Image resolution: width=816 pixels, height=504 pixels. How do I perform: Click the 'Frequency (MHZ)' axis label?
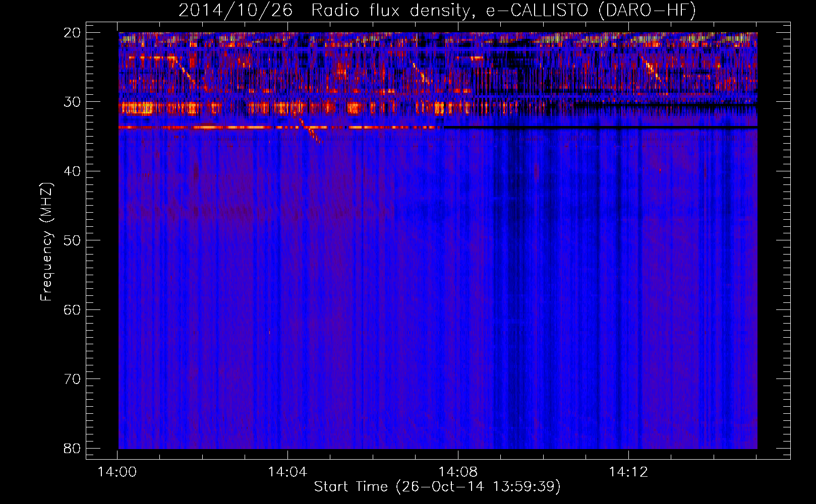46,242
